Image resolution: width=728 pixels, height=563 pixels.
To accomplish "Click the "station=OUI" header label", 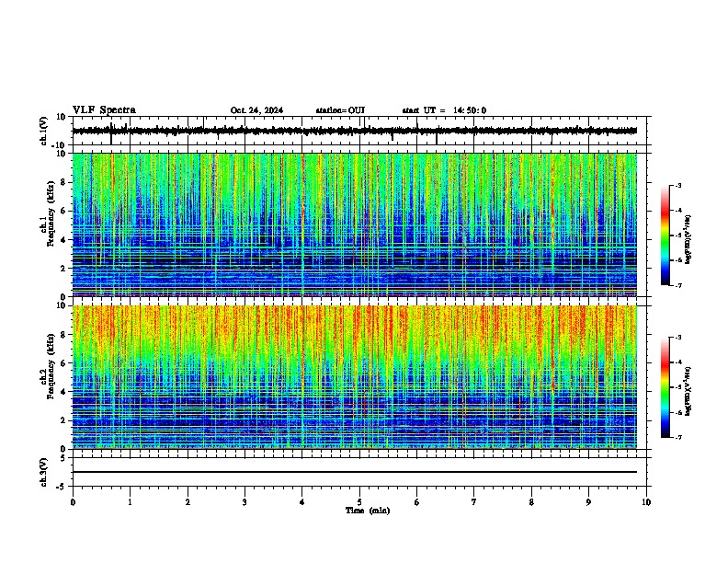I will pos(340,110).
